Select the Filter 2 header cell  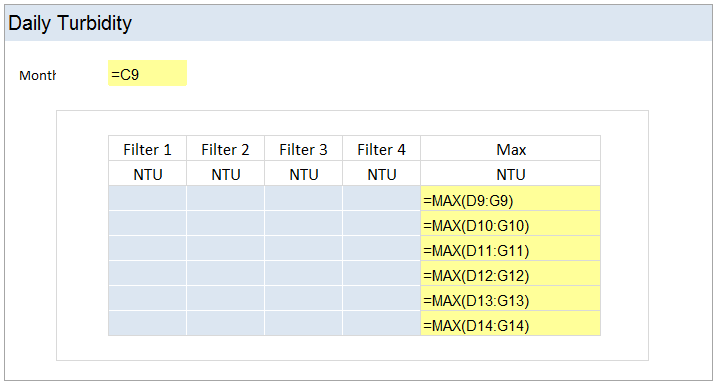[x=225, y=148]
